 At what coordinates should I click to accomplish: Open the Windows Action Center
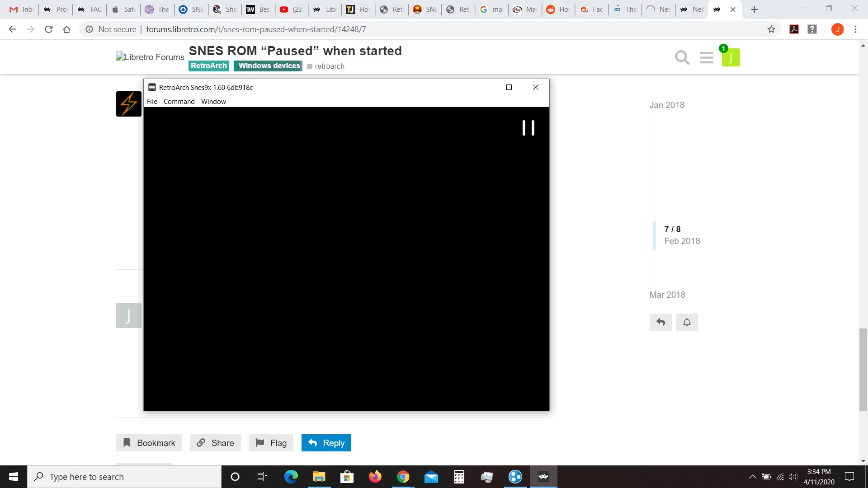coord(849,477)
